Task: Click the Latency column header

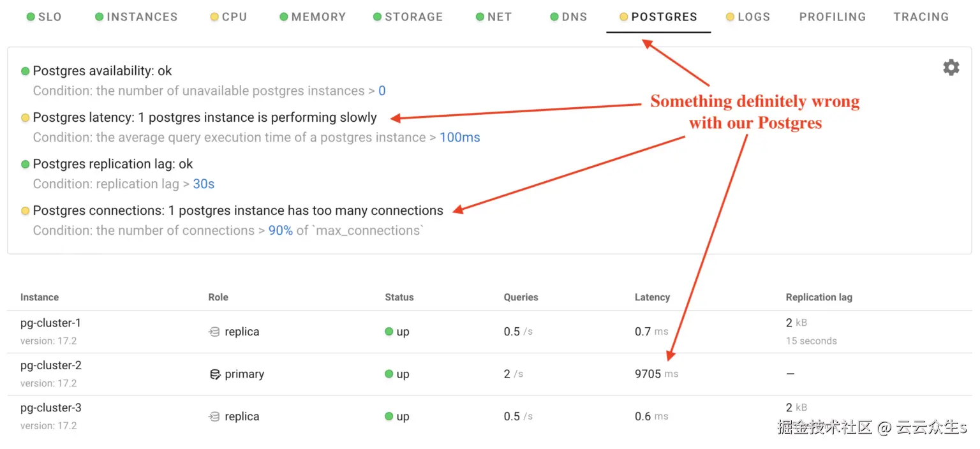Action: tap(652, 297)
